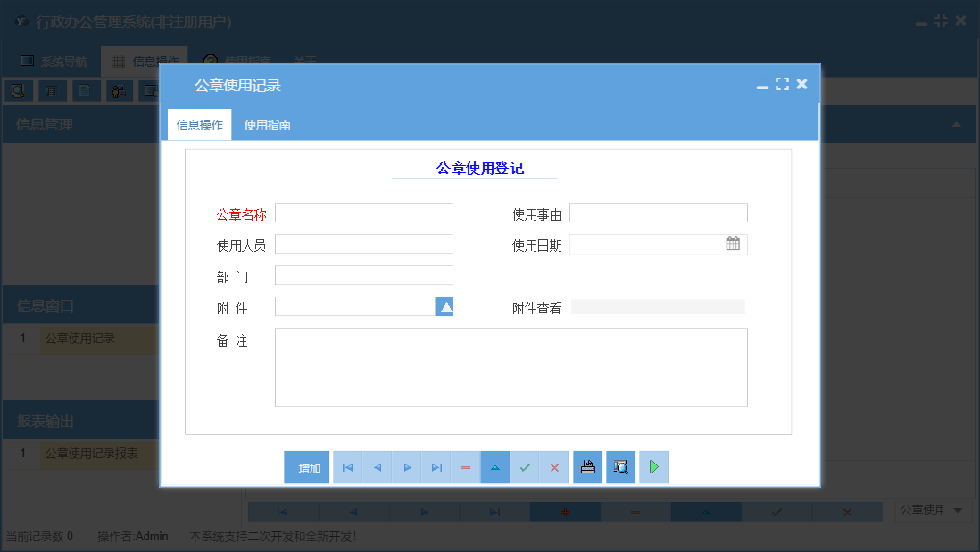Click the green run arrow icon
The height and width of the screenshot is (552, 980).
[653, 467]
